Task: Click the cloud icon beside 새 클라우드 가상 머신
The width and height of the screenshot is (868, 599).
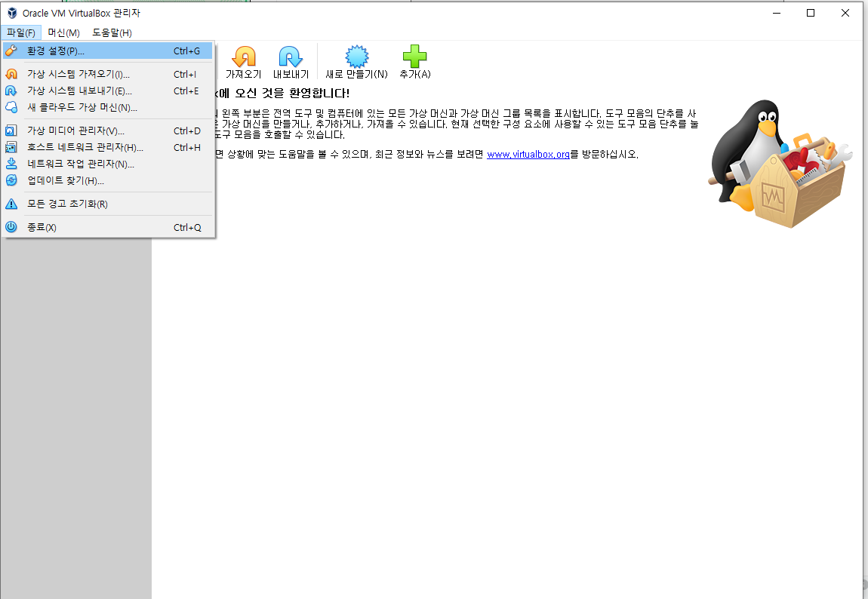Action: click(11, 107)
